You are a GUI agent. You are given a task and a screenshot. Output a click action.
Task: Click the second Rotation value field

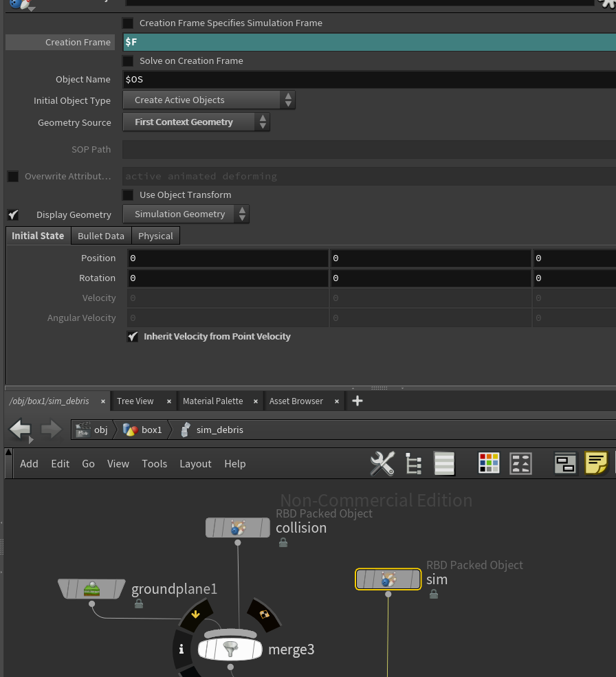tap(430, 278)
